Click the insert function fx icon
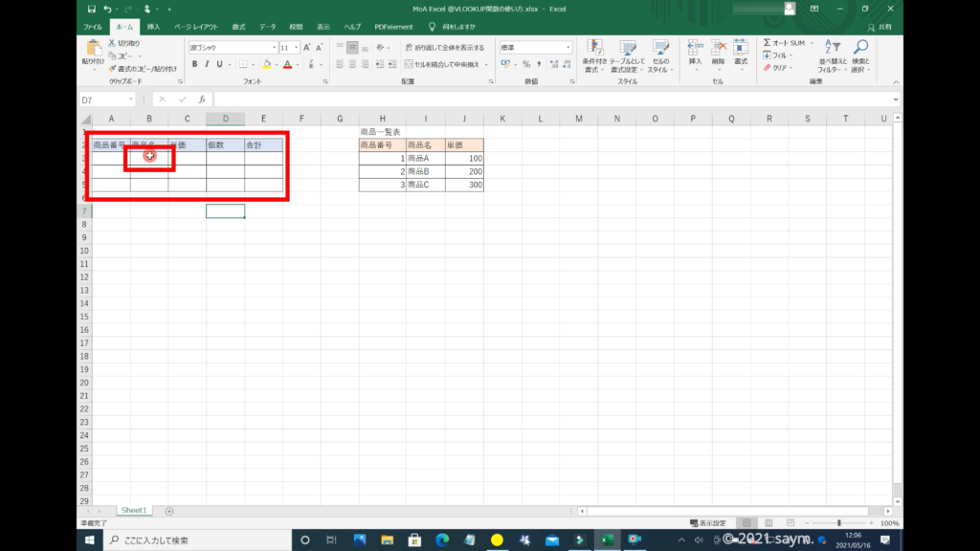 pos(202,99)
